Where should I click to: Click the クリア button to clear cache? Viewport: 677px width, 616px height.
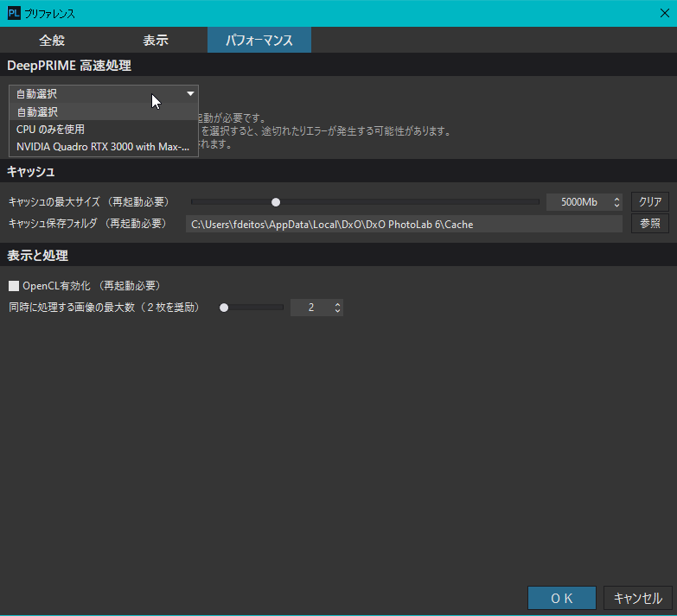(x=650, y=201)
